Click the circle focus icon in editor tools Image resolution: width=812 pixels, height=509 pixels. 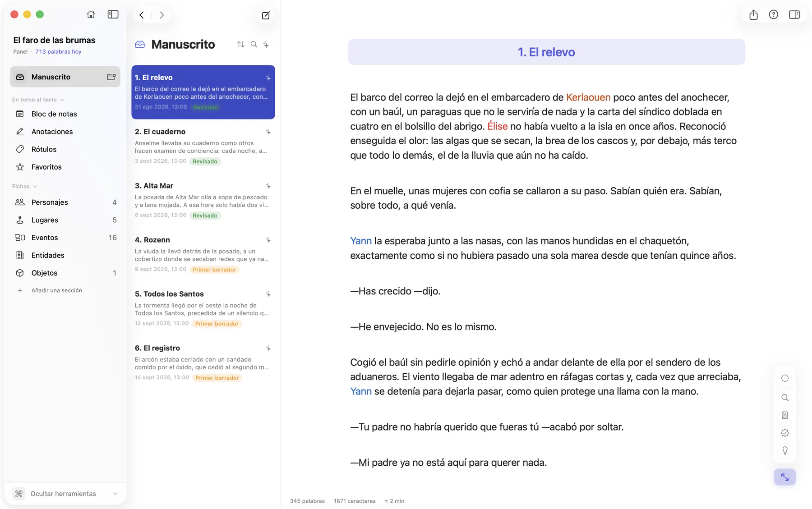pyautogui.click(x=785, y=378)
